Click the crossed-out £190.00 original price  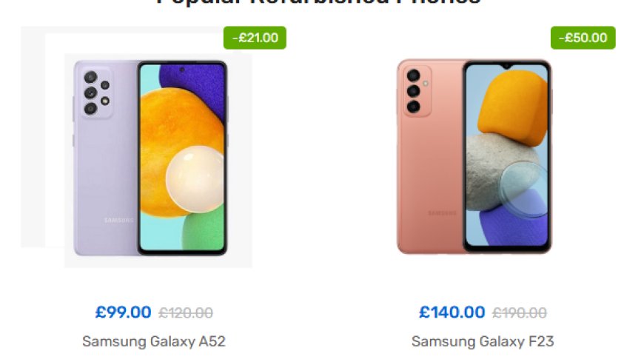(x=520, y=313)
